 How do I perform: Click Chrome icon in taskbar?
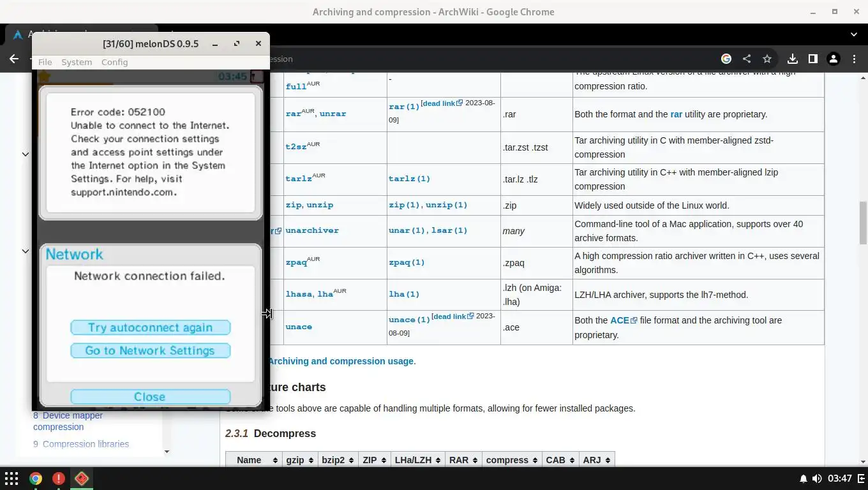pyautogui.click(x=36, y=479)
